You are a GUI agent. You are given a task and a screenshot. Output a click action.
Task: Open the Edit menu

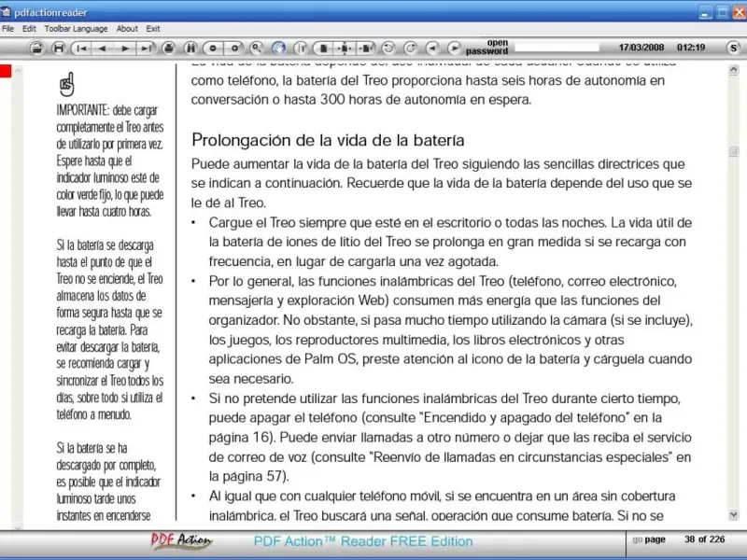[29, 29]
